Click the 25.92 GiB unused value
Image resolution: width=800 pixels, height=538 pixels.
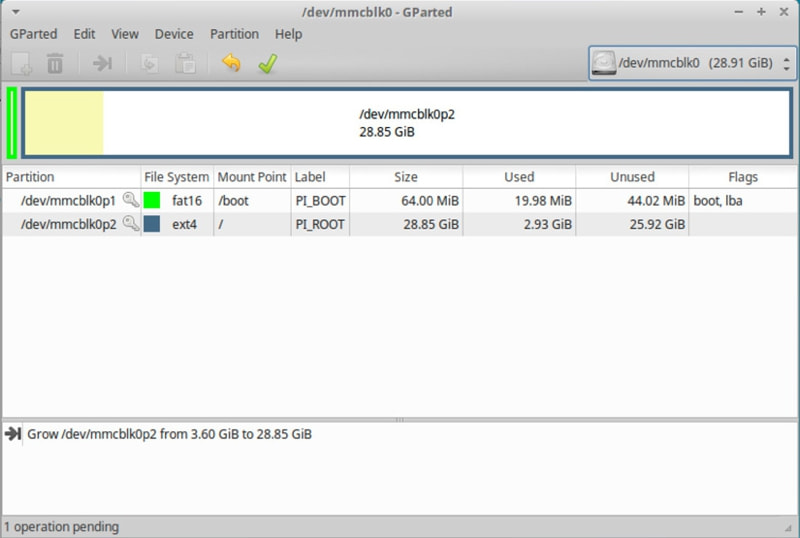click(657, 224)
